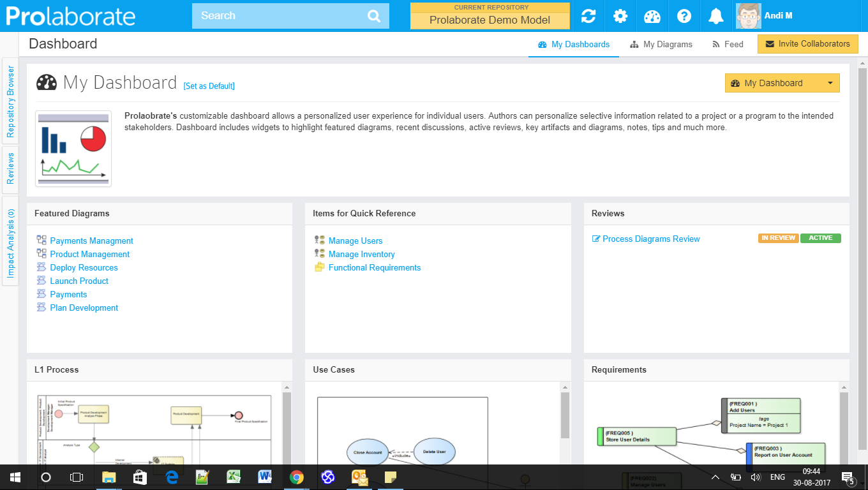Viewport: 868px width, 490px height.
Task: Click the L1 Process widget title
Action: (57, 370)
